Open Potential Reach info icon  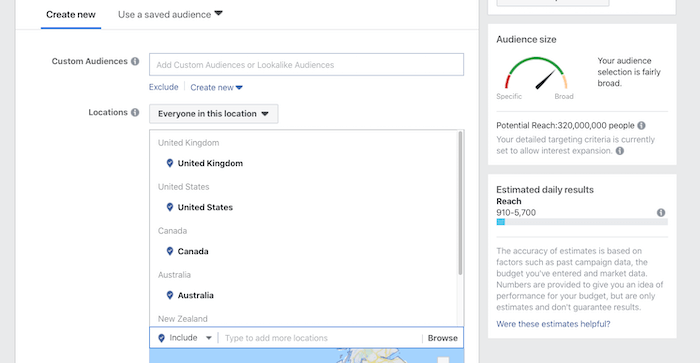641,125
